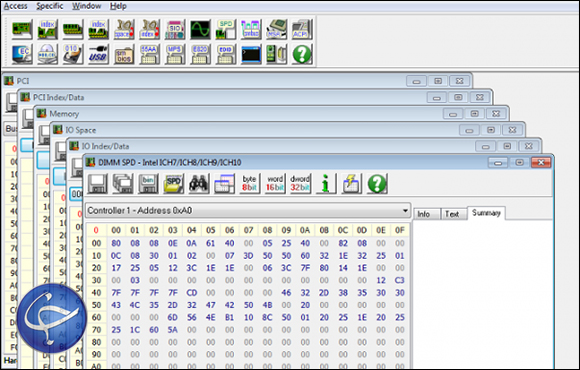
Task: Save SPD as binary with the bin icon
Action: tap(148, 184)
